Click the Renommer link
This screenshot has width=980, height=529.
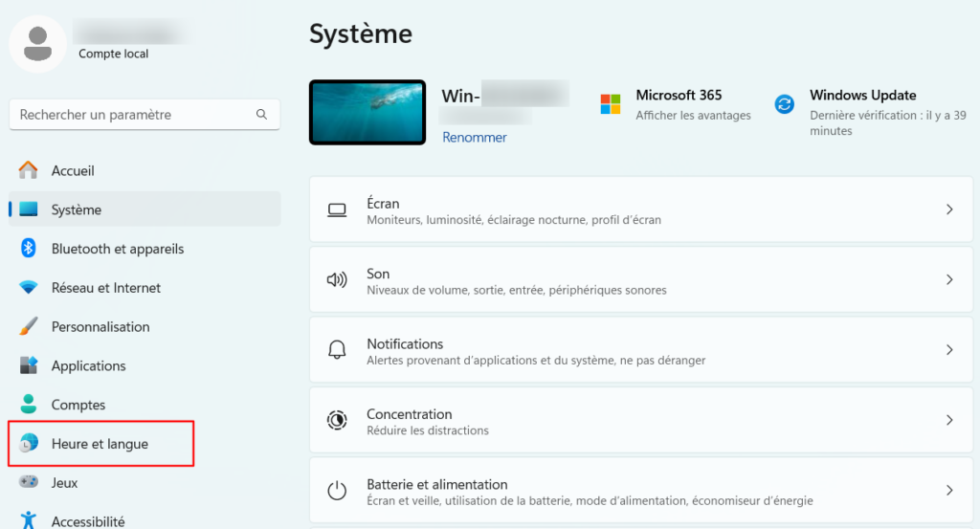pyautogui.click(x=475, y=138)
